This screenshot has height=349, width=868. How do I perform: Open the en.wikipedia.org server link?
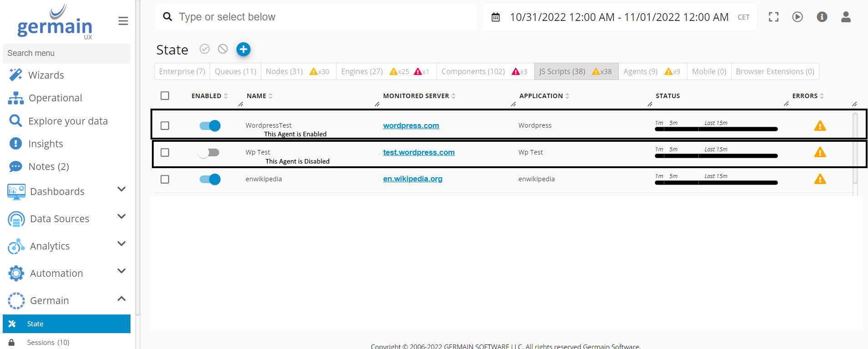(412, 179)
